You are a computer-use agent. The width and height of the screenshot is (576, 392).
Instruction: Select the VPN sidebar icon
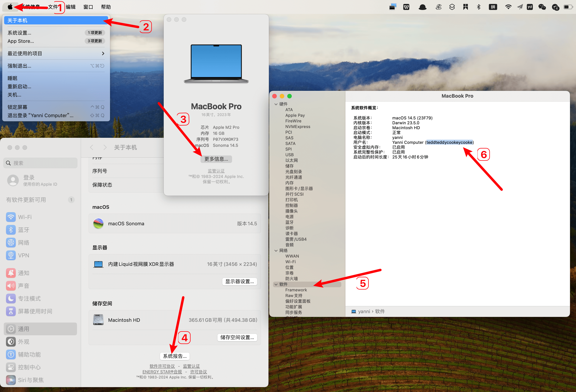[11, 255]
